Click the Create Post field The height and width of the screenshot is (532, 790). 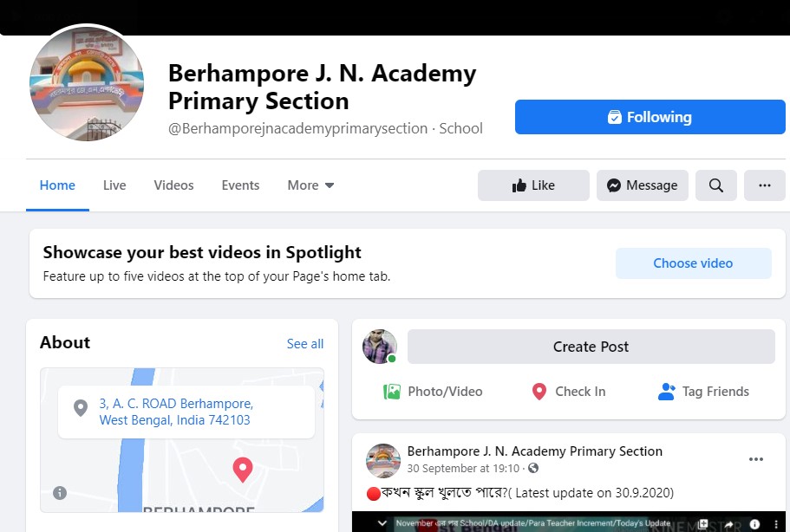(591, 347)
